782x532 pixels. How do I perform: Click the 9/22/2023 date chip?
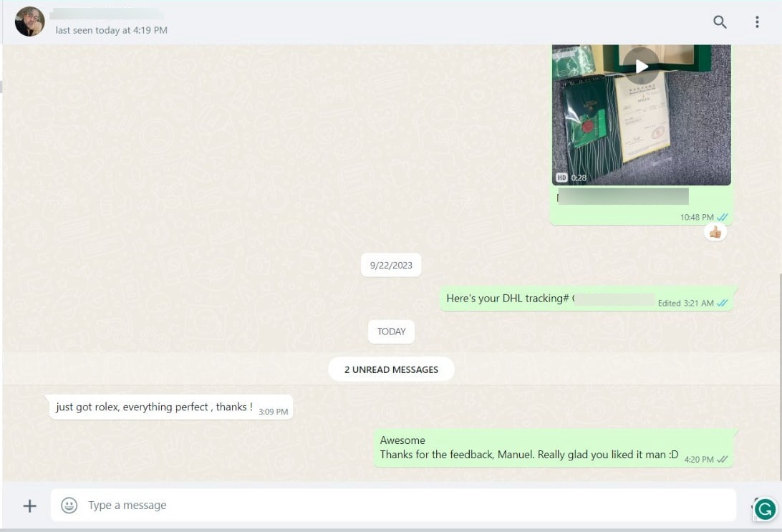pyautogui.click(x=391, y=265)
